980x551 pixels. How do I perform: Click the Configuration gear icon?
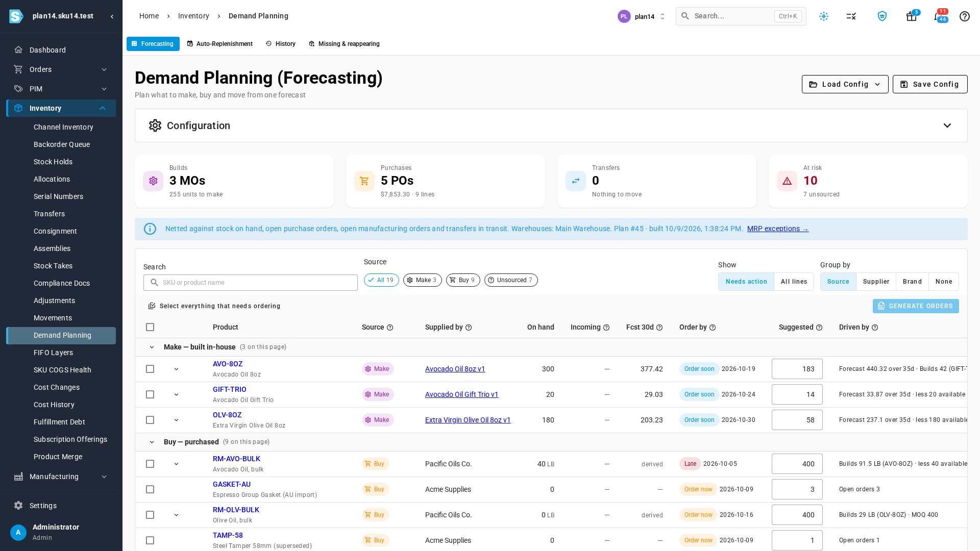tap(155, 126)
